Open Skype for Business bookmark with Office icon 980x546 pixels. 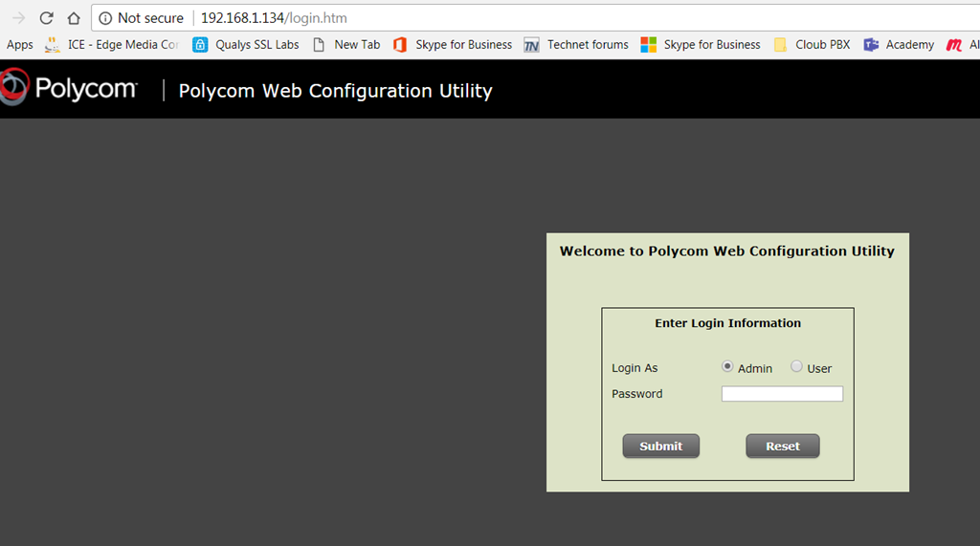[453, 44]
